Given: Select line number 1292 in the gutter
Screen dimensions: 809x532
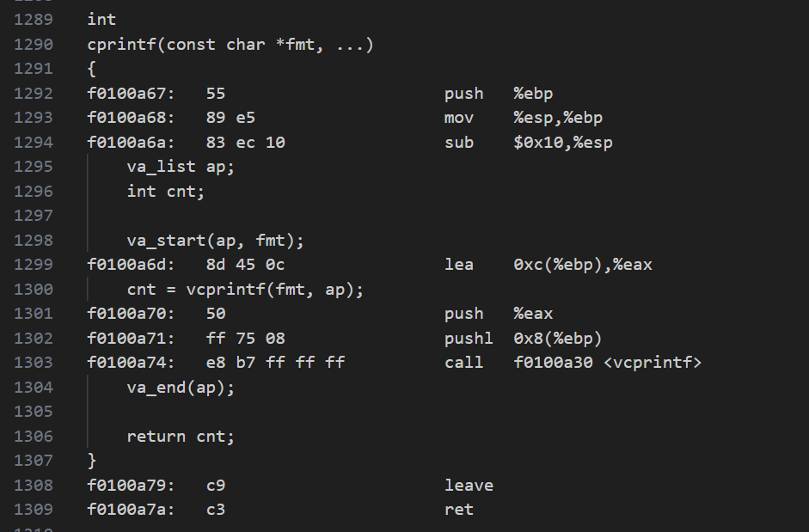Looking at the screenshot, I should point(34,93).
